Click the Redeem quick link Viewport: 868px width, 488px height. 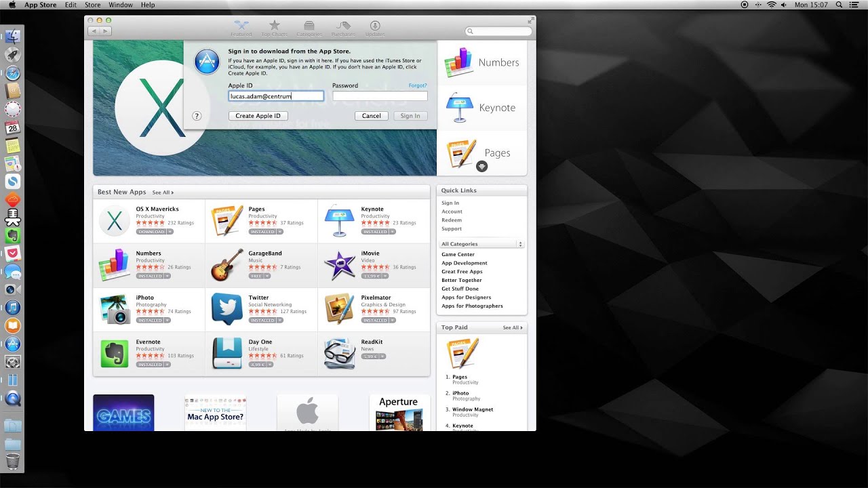[452, 220]
